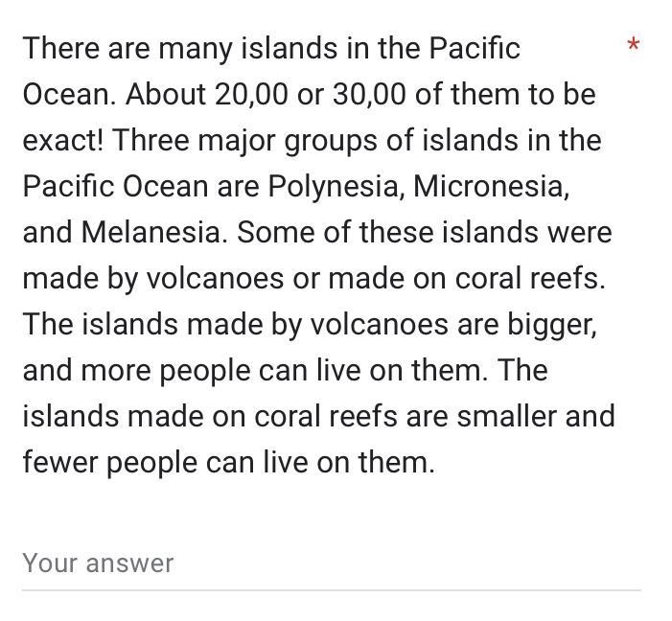Click the word bigger in the passage
This screenshot has height=621, width=672.
pyautogui.click(x=552, y=325)
